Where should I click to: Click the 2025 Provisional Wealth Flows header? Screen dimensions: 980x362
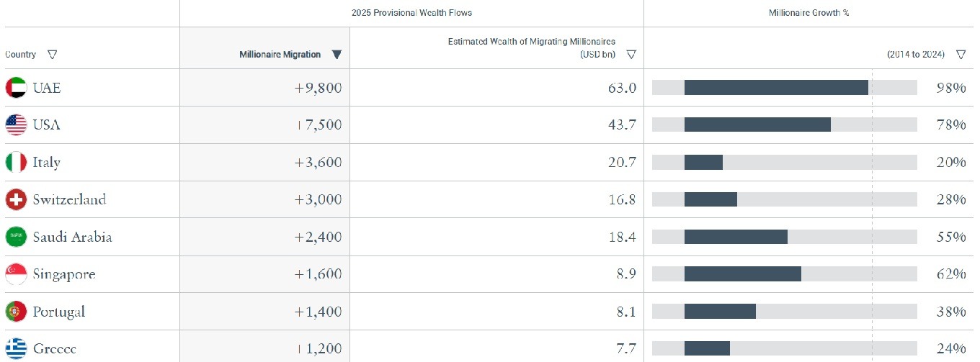(x=411, y=13)
